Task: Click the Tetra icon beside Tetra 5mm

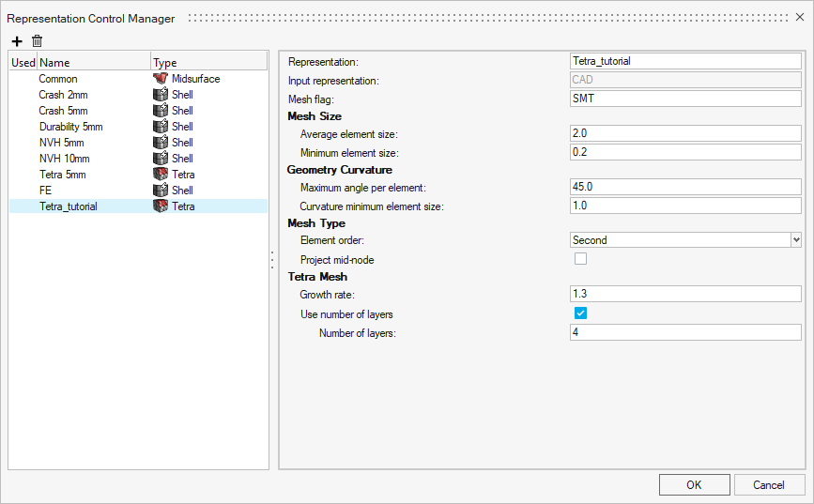Action: [x=160, y=175]
